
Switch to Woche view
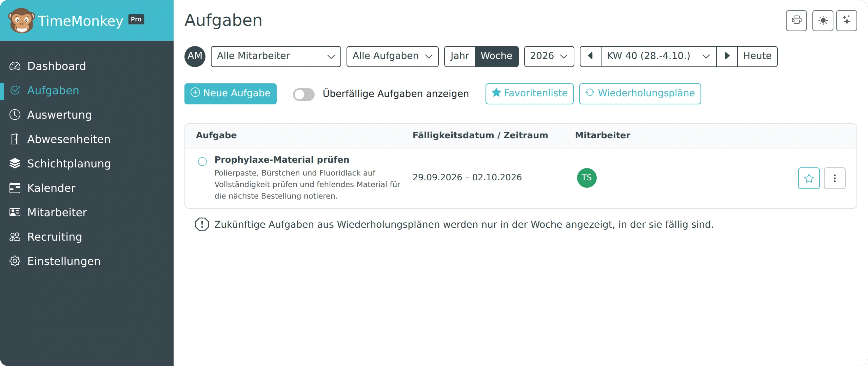click(x=496, y=56)
